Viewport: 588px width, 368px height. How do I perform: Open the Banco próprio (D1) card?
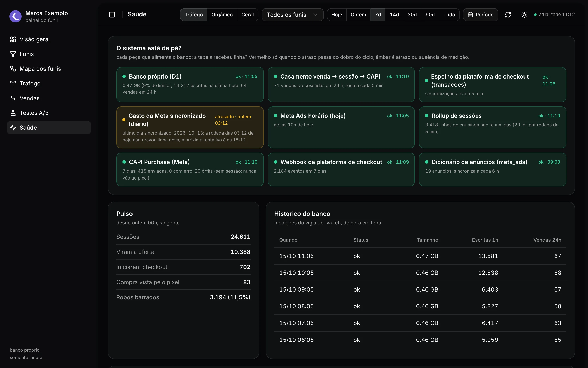point(190,84)
